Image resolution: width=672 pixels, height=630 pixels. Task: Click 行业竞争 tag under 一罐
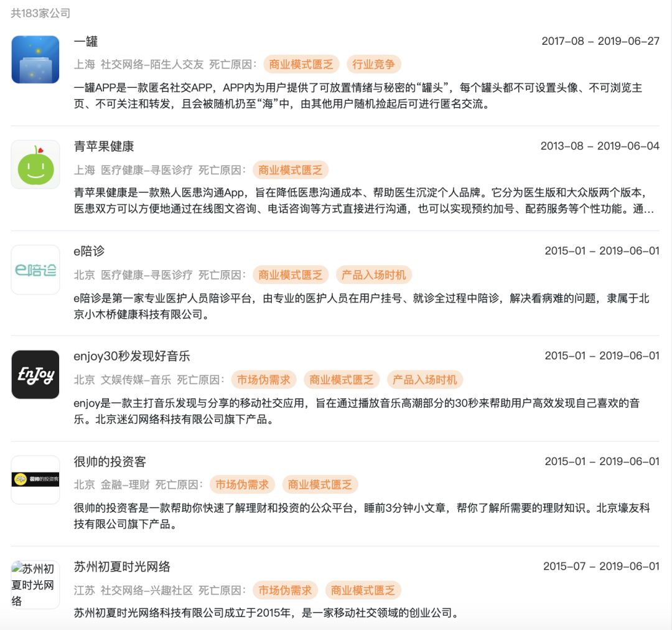373,64
